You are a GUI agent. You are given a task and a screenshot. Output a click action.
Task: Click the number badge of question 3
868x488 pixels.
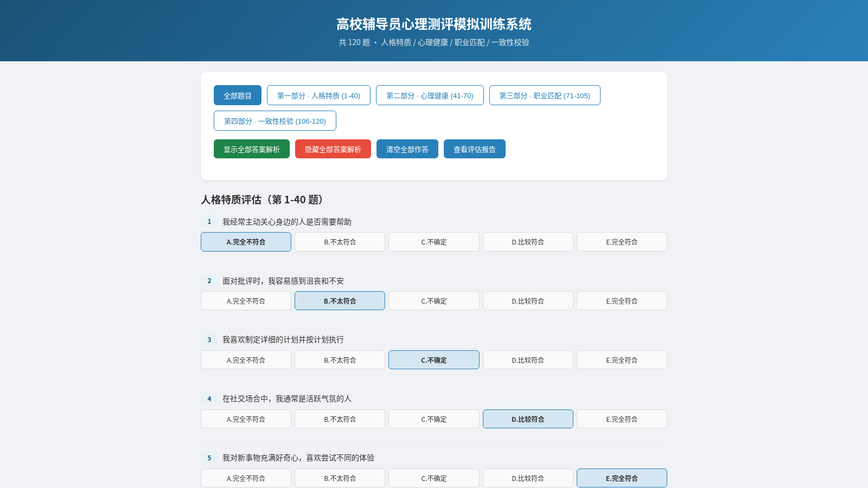(209, 339)
